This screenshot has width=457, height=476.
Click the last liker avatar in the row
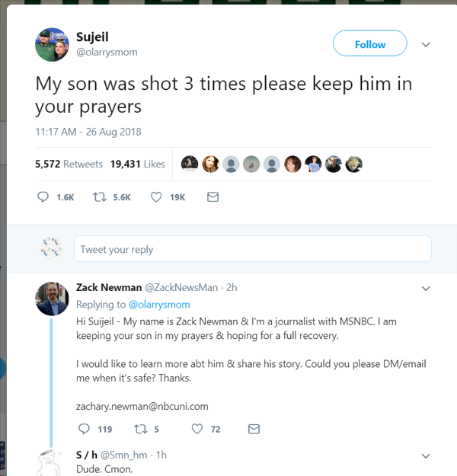point(353,165)
